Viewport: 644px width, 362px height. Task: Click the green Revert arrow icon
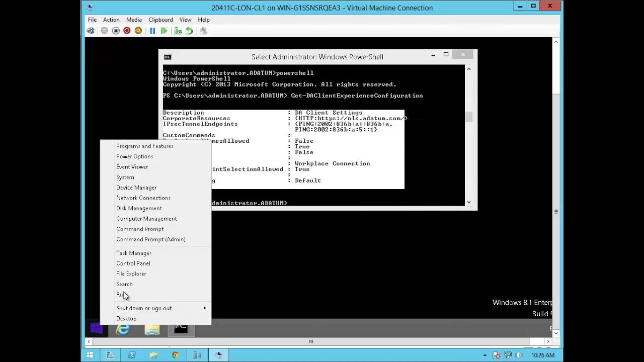pos(189,31)
